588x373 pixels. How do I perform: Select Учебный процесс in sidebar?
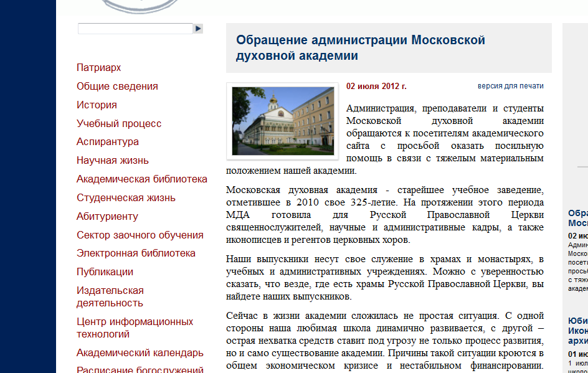(119, 123)
